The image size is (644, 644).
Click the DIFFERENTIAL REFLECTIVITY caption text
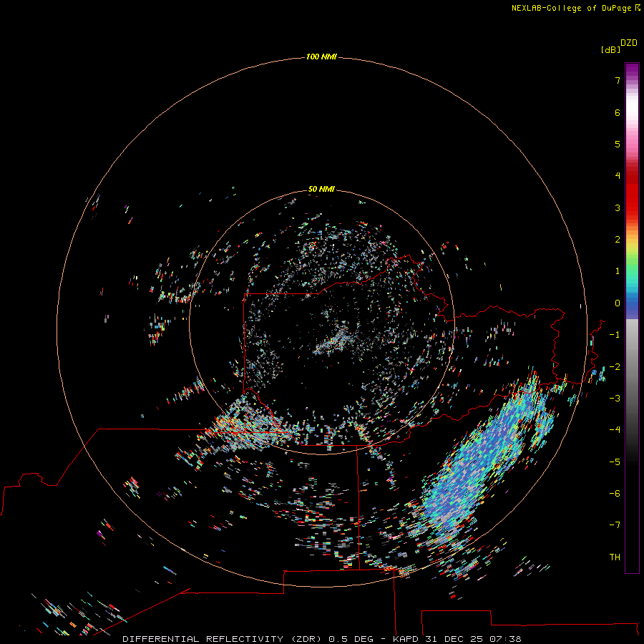click(x=203, y=639)
